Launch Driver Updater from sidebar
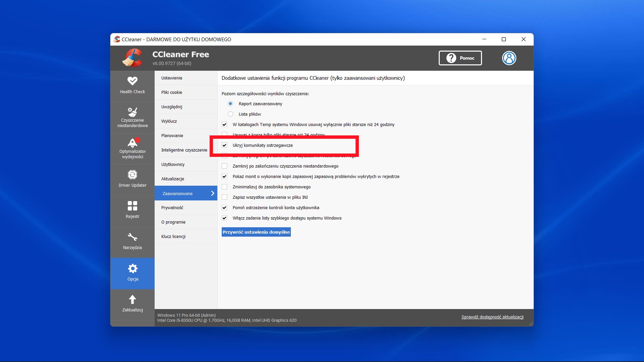 point(132,179)
